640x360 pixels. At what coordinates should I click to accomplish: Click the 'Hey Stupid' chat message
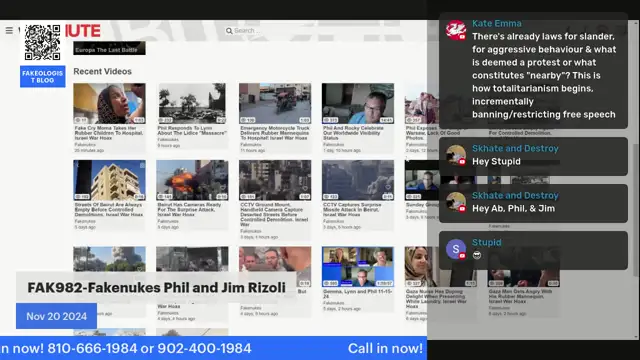click(x=496, y=162)
